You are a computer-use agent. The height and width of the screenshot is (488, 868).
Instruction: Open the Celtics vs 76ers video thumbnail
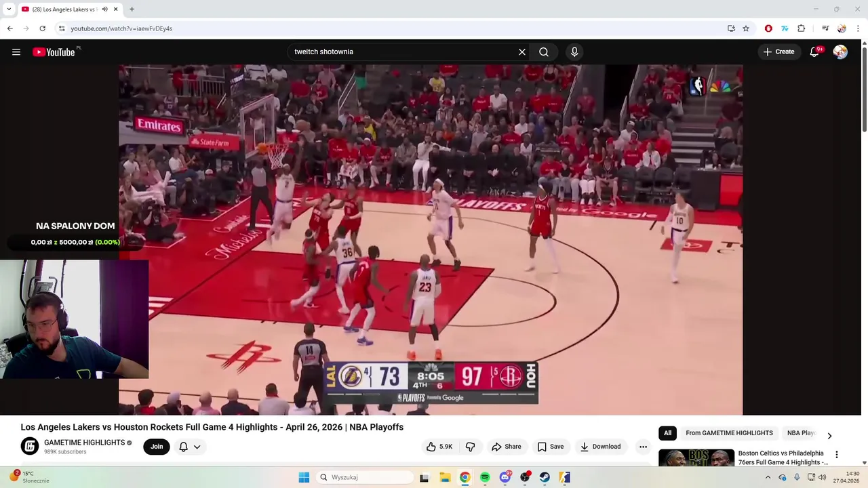coord(696,458)
